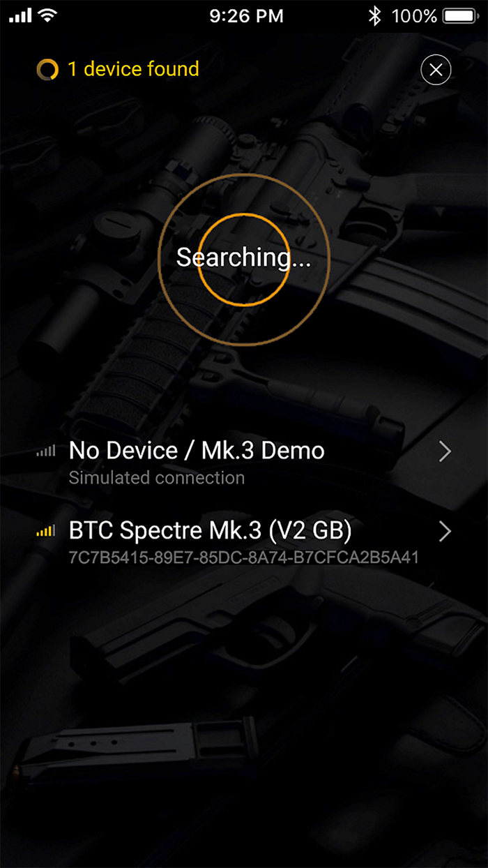
Task: Open chevron beside Mk.3 Demo row
Action: click(445, 451)
